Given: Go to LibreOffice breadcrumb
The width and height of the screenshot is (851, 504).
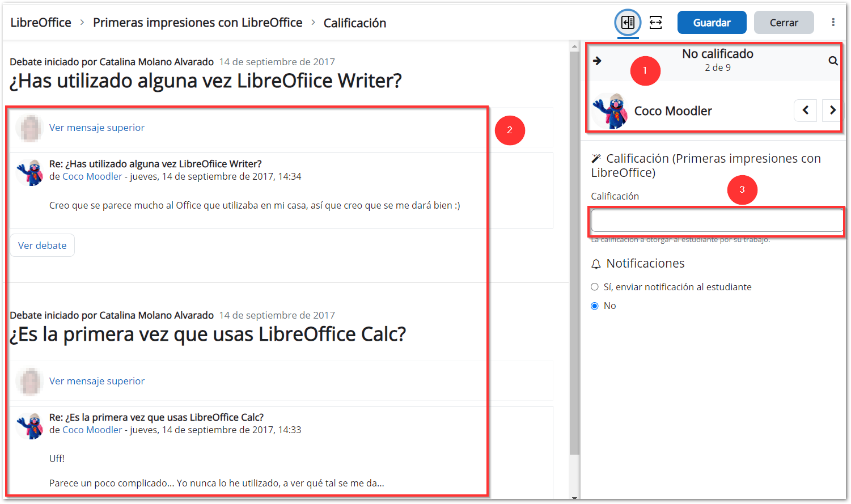Looking at the screenshot, I should tap(41, 23).
